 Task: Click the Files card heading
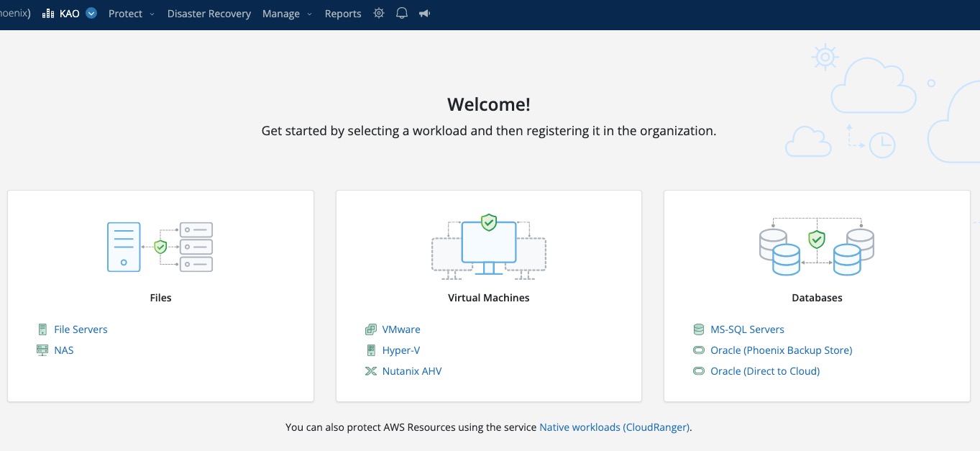(160, 298)
